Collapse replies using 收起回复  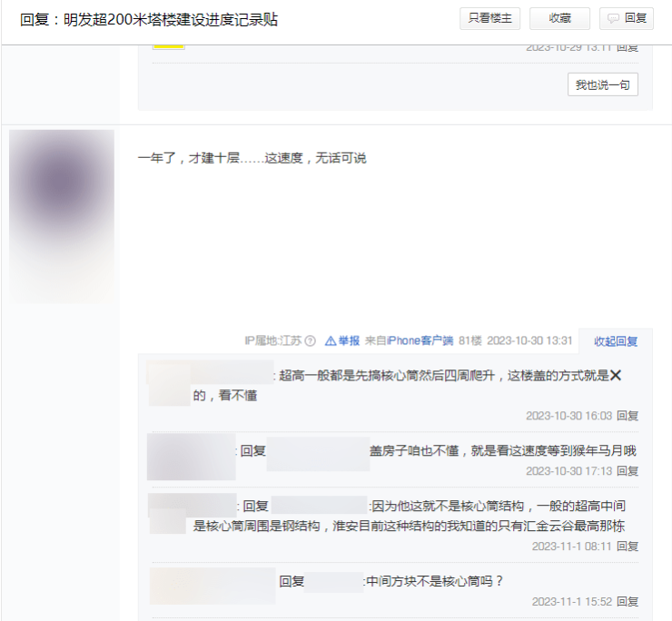(x=616, y=341)
